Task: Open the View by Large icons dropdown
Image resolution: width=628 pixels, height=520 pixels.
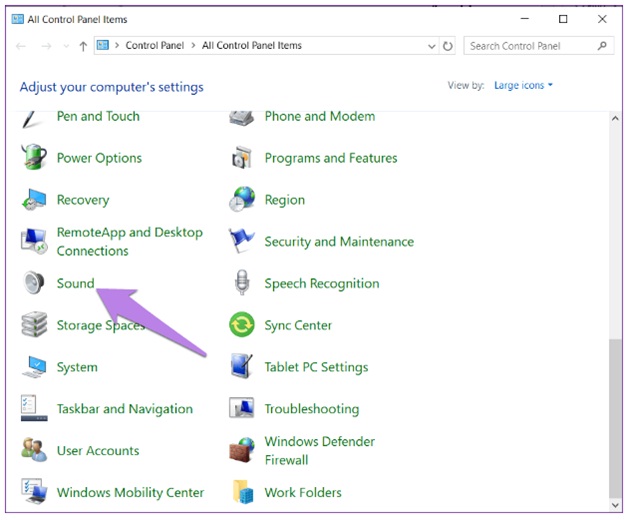Action: click(x=523, y=85)
